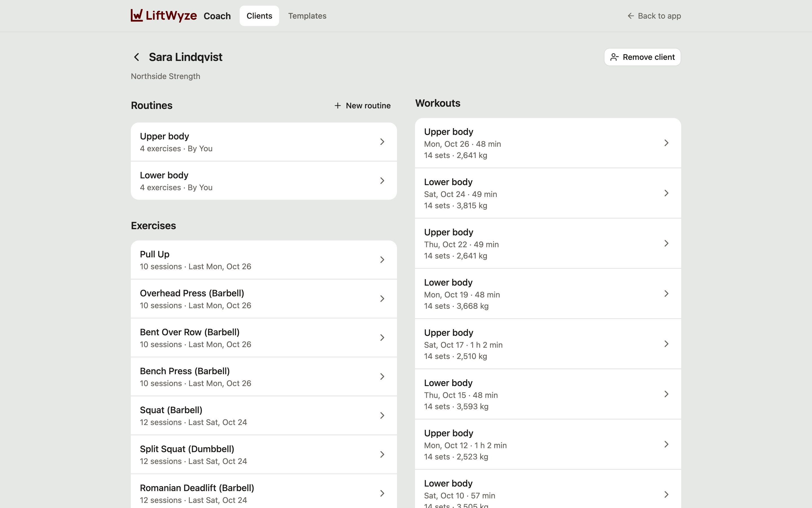812x508 pixels.
Task: Select the Lower body routine title
Action: pos(164,175)
